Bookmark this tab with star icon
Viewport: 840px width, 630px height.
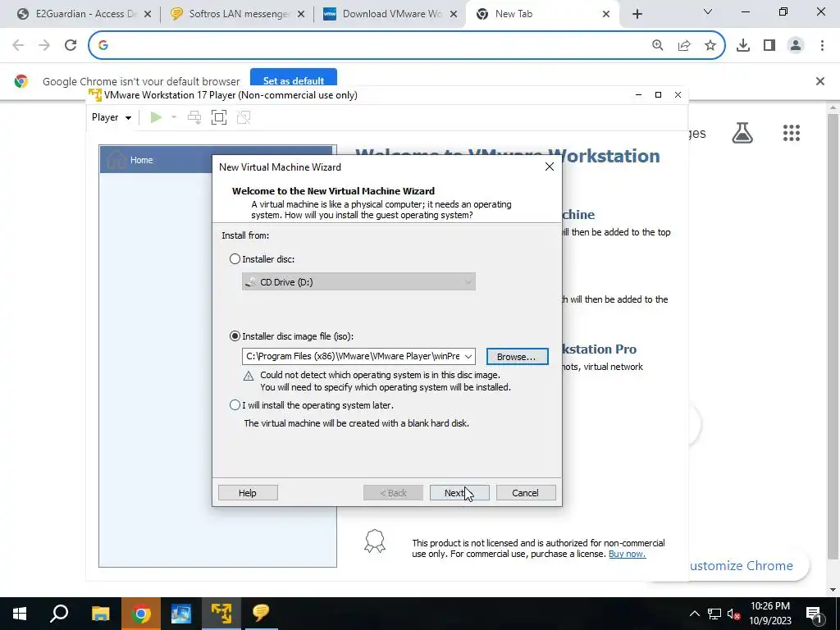(x=710, y=45)
